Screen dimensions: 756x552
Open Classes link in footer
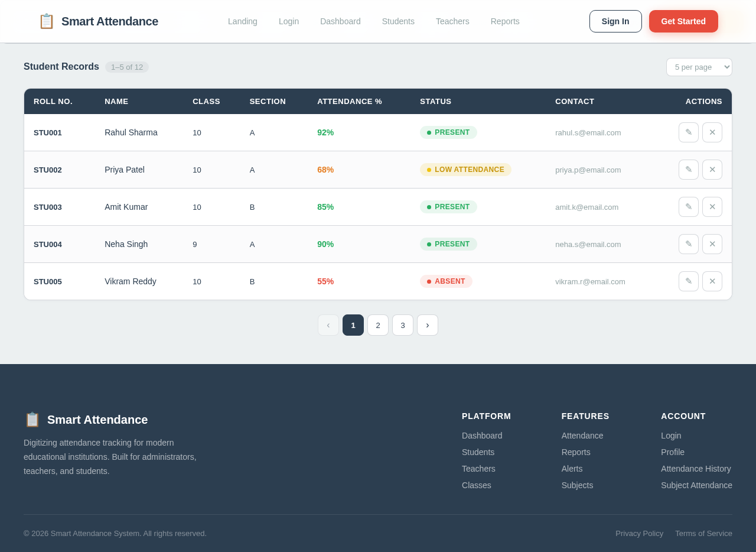(x=477, y=485)
